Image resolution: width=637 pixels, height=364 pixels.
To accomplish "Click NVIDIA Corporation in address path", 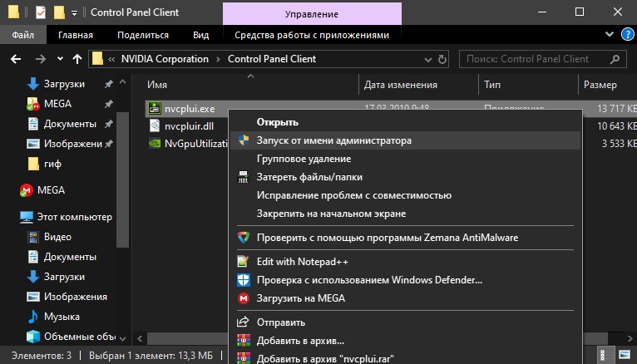I will pyautogui.click(x=165, y=59).
